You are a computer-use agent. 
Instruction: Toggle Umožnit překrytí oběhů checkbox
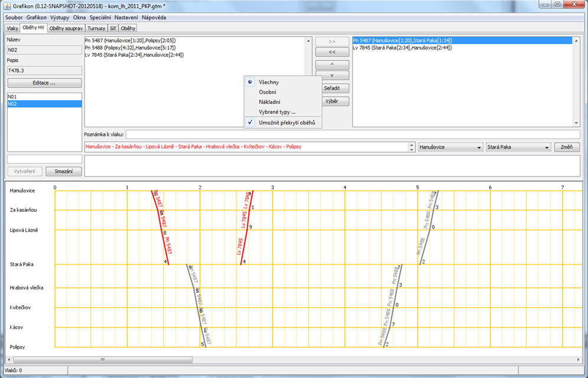coord(282,122)
